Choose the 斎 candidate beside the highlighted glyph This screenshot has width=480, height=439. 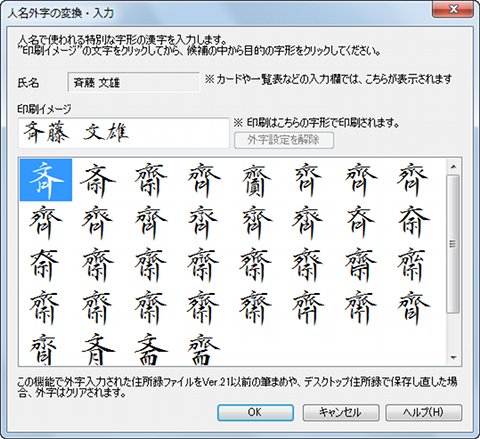[98, 180]
